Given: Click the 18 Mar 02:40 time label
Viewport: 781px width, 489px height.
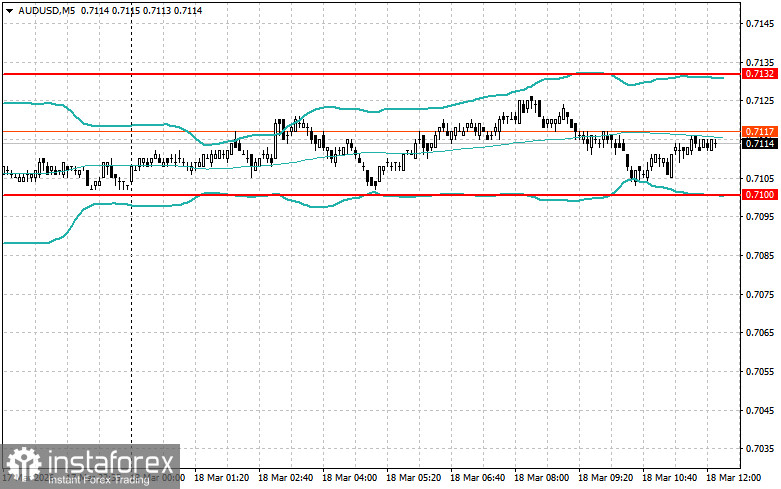Looking at the screenshot, I should [x=285, y=478].
